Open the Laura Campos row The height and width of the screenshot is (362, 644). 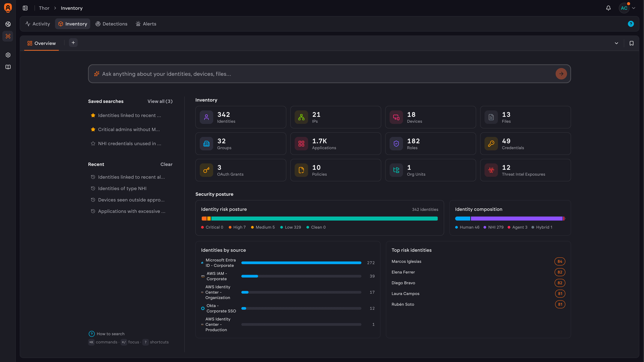[478, 294]
